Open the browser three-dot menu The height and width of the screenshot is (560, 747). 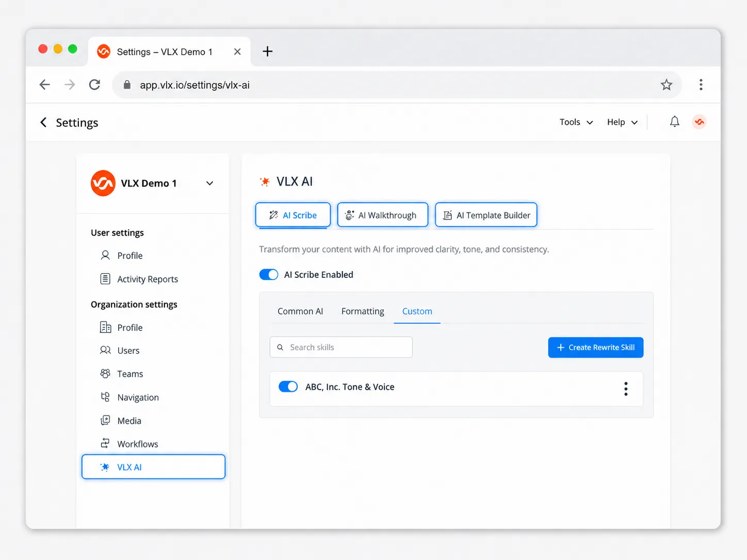coord(701,85)
